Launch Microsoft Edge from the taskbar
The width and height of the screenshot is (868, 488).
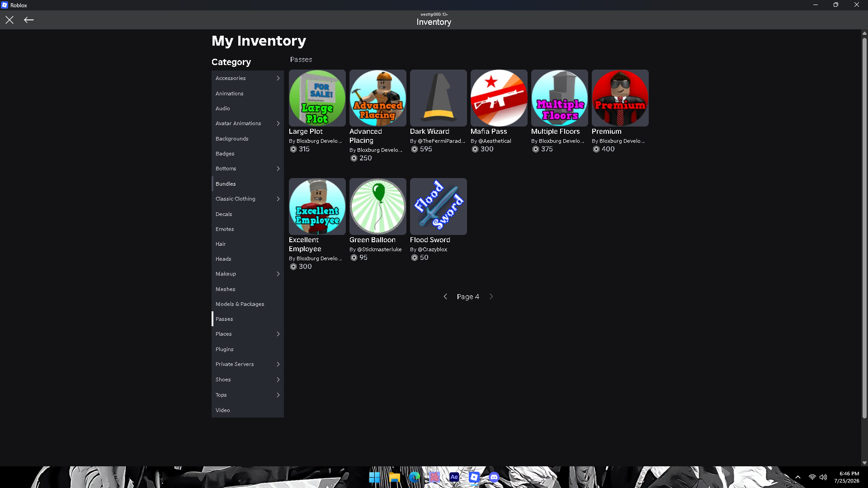coord(415,477)
